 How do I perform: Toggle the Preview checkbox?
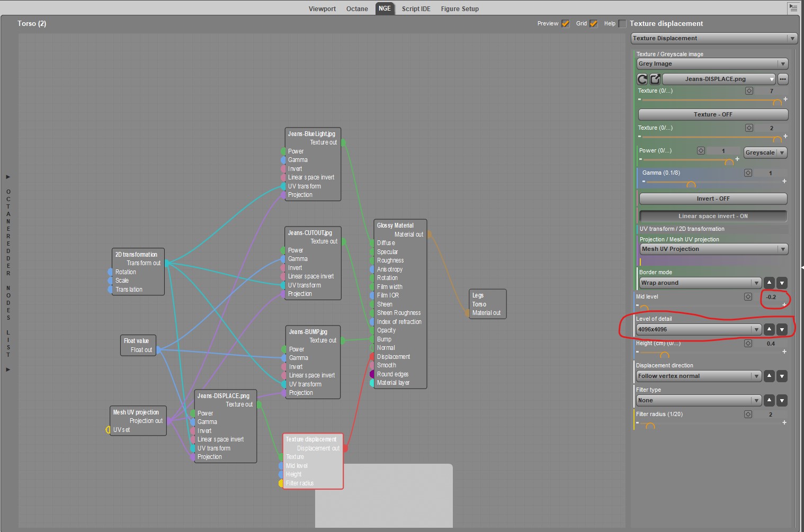coord(565,23)
